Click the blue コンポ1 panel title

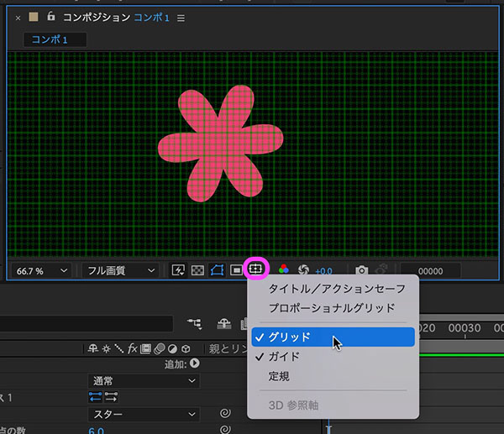click(x=151, y=18)
